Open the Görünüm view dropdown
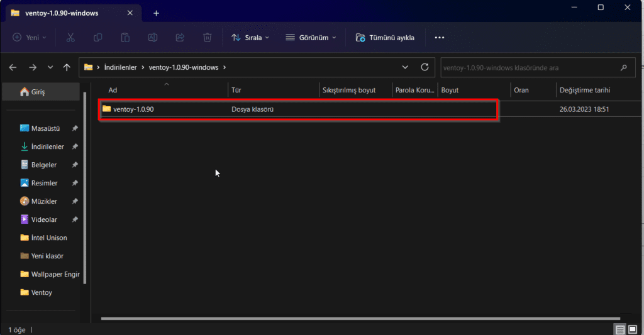Screen dimensions: 644x335 click(311, 38)
